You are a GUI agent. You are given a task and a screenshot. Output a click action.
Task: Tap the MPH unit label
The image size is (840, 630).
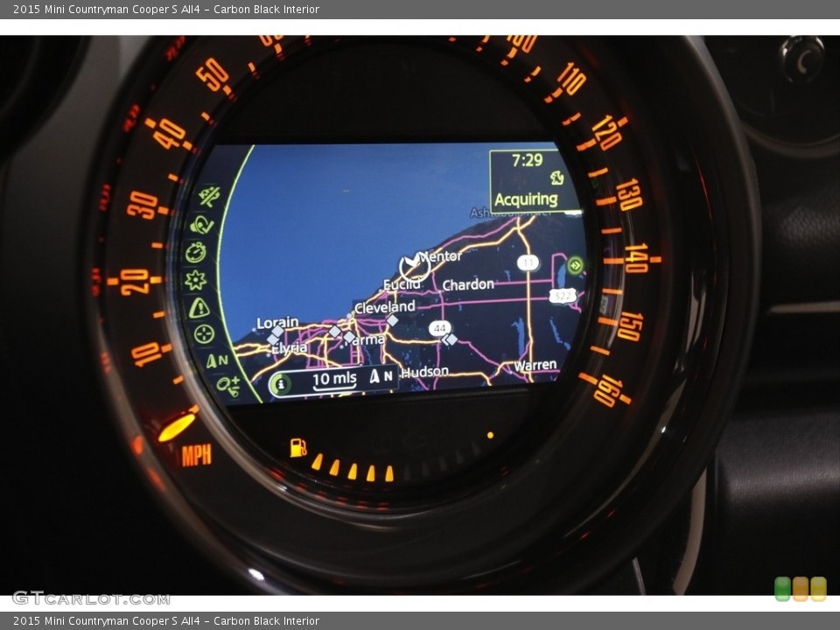(197, 455)
